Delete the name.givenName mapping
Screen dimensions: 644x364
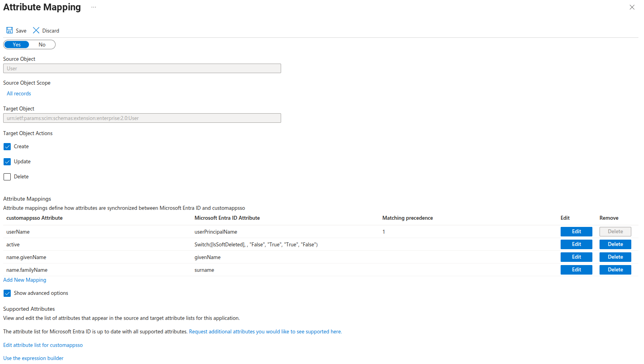click(615, 257)
